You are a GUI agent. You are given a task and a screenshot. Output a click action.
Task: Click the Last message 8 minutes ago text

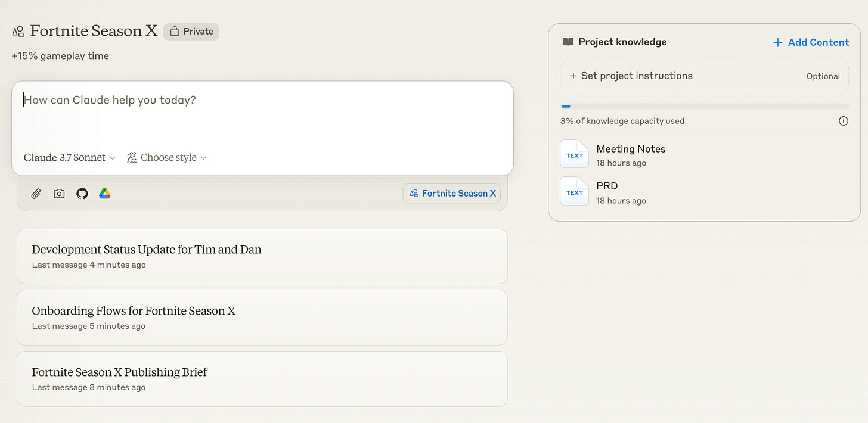pos(89,387)
